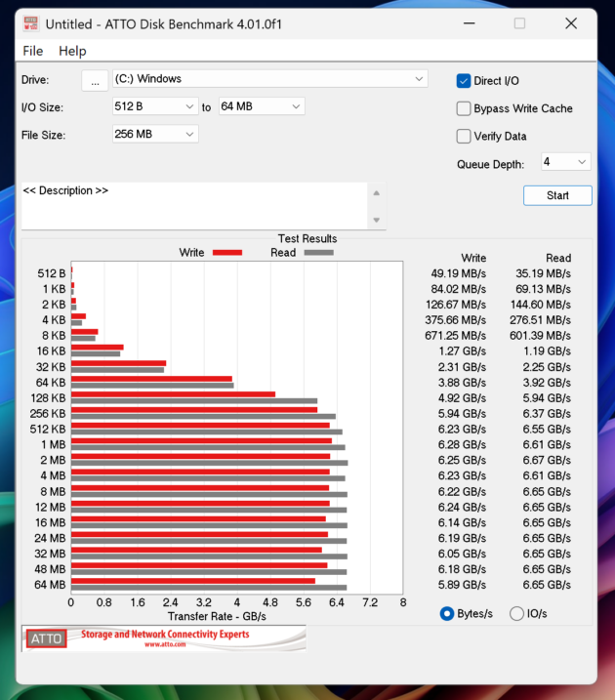Click the ATTO app icon in title bar
Screen dimensions: 615x700
pyautogui.click(x=31, y=22)
